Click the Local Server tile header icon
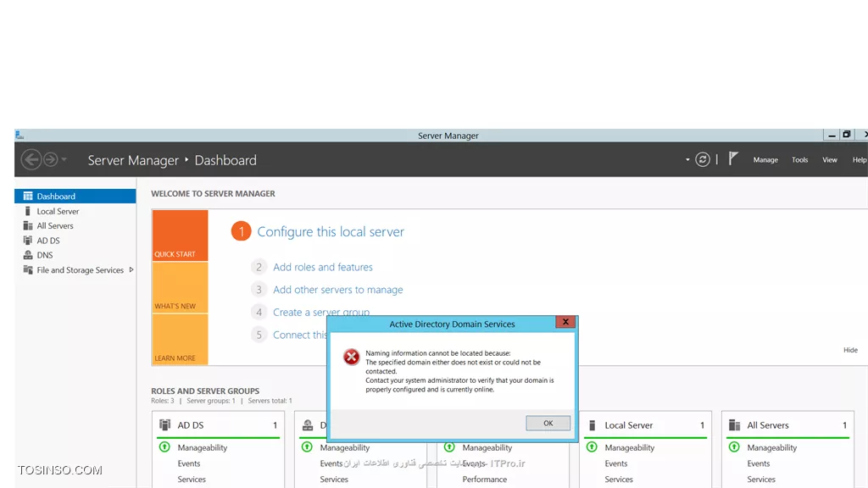This screenshot has height=488, width=868. pyautogui.click(x=592, y=425)
